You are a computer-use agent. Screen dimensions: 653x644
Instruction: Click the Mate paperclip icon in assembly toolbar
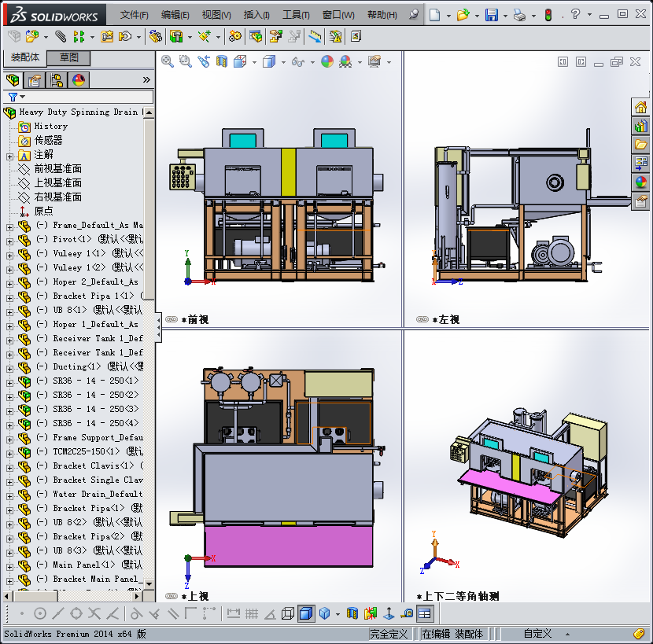pos(61,37)
